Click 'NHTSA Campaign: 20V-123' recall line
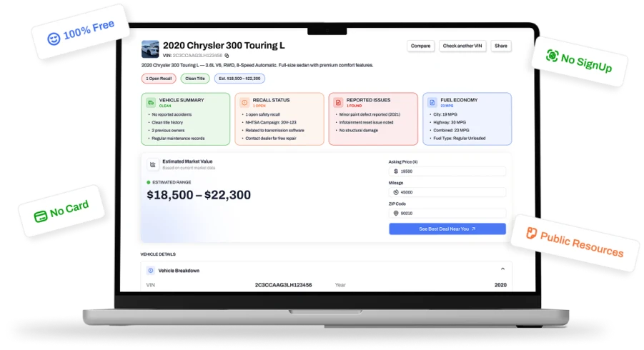644x350 pixels. (271, 122)
